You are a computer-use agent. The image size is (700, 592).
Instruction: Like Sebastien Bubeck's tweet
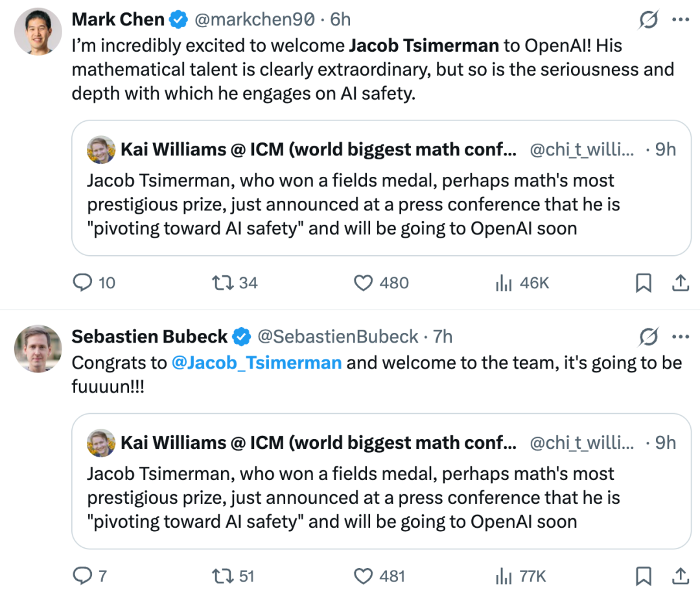379,576
